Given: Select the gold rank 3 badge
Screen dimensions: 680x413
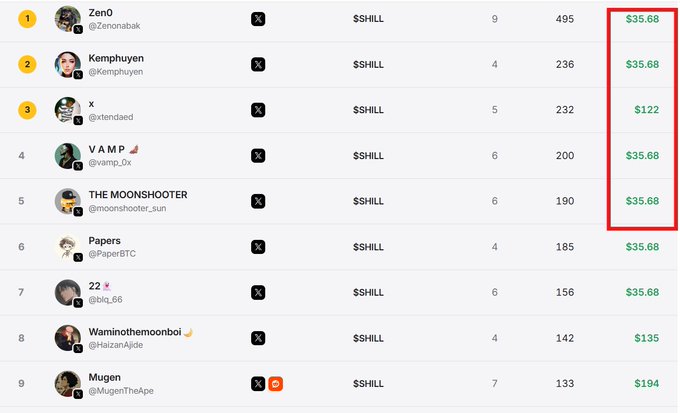Looking at the screenshot, I should tap(27, 110).
